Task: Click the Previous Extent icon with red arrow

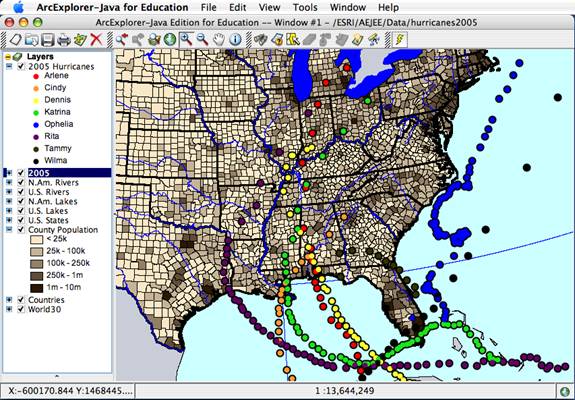Action: pyautogui.click(x=122, y=40)
